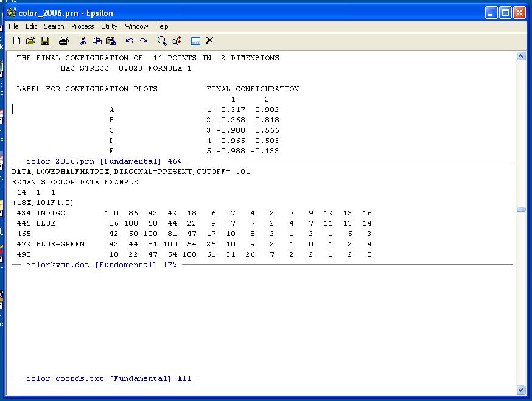
Task: Click the black X icon in the toolbar
Action: pos(209,41)
